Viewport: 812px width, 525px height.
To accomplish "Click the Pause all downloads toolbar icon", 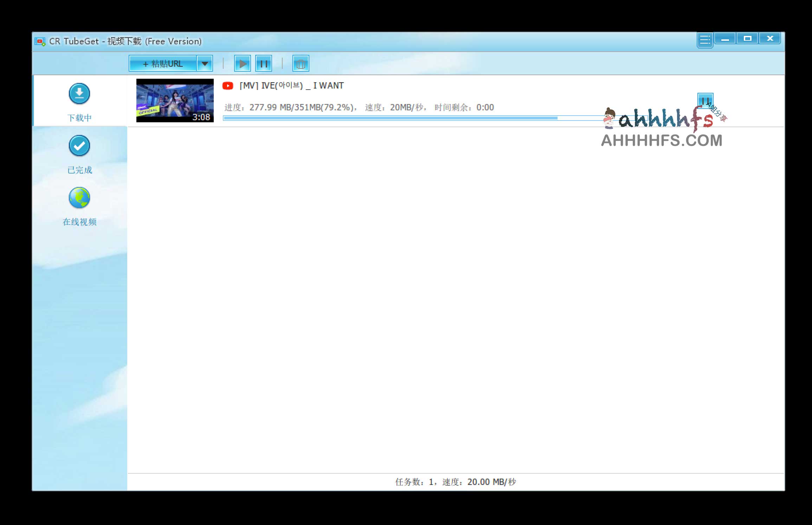I will tap(264, 64).
